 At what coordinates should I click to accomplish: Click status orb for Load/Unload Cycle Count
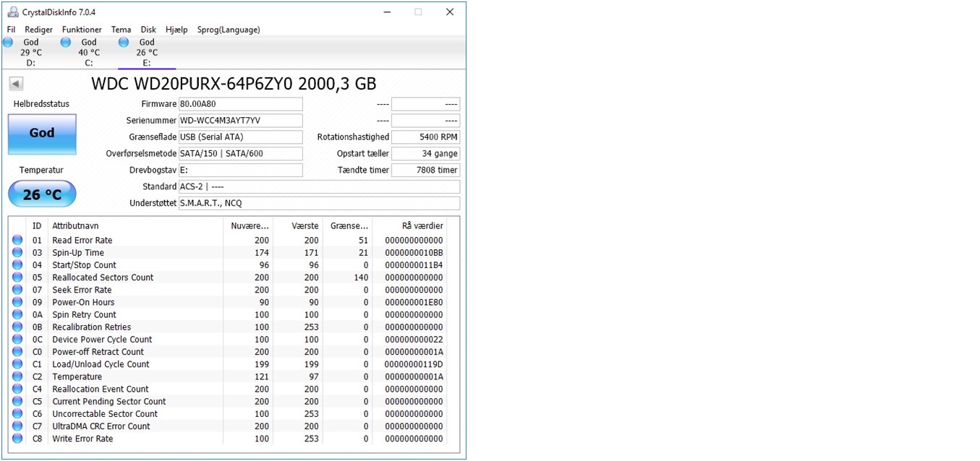tap(17, 364)
